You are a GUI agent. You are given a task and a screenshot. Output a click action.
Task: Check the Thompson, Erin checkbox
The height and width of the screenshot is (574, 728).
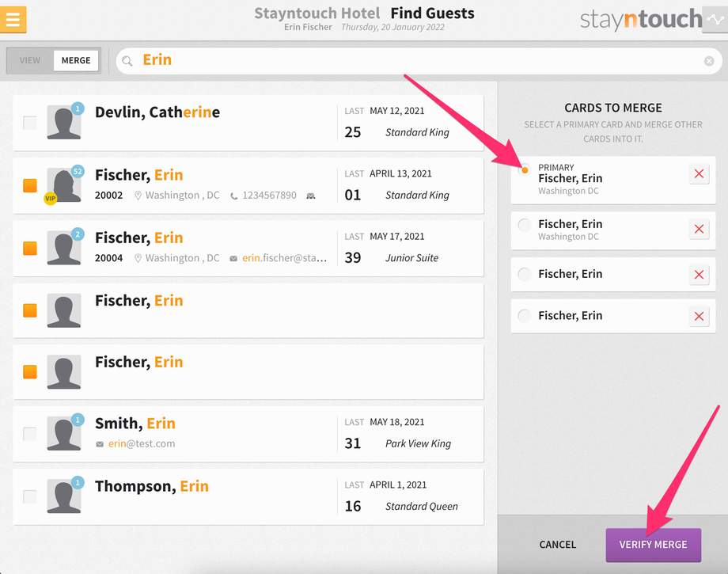pos(30,496)
